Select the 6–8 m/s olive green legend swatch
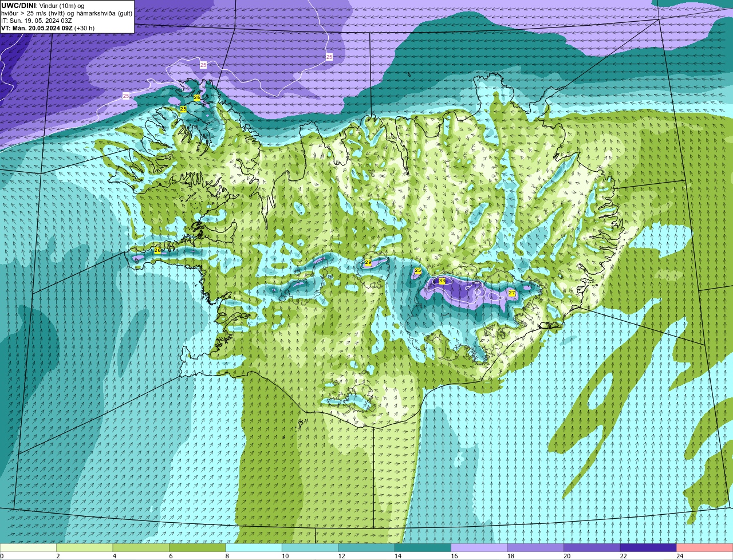733x560 pixels. (x=198, y=548)
